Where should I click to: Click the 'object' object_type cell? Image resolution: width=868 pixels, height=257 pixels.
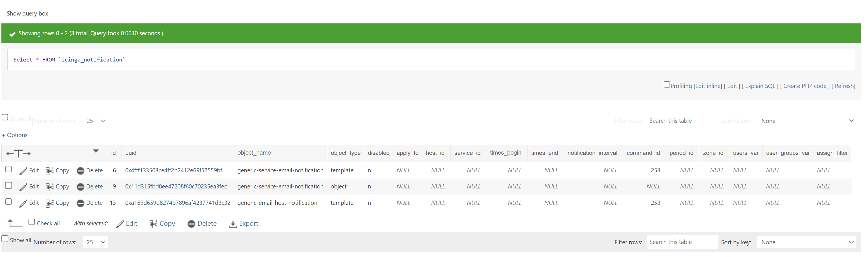click(338, 187)
